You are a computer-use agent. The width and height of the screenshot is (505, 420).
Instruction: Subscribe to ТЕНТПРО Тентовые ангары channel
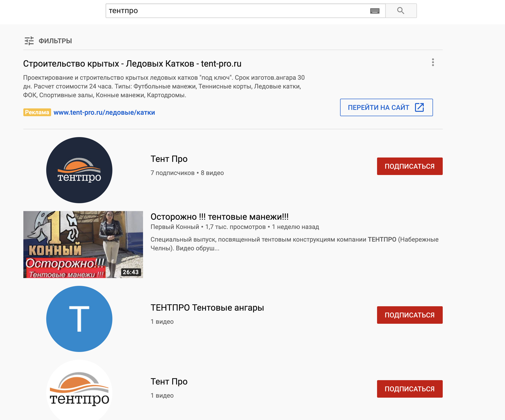pos(410,315)
